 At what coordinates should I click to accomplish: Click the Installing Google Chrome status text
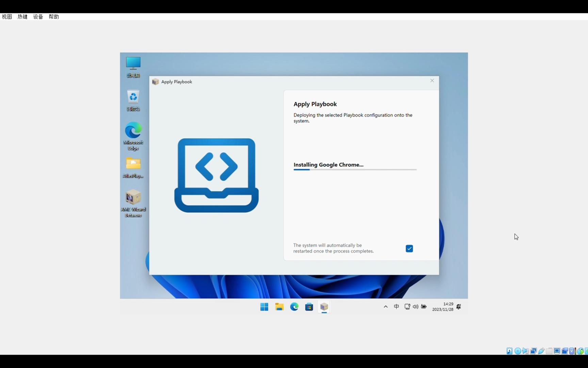[328, 165]
